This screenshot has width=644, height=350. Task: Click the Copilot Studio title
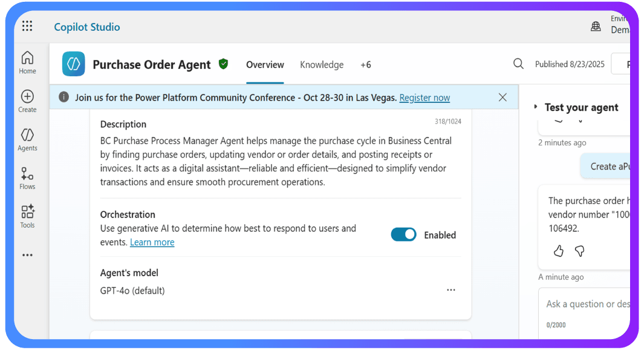[x=87, y=27]
